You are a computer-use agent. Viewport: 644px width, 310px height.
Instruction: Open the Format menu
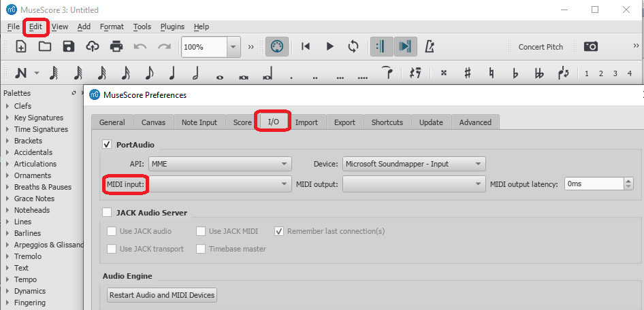click(x=112, y=27)
